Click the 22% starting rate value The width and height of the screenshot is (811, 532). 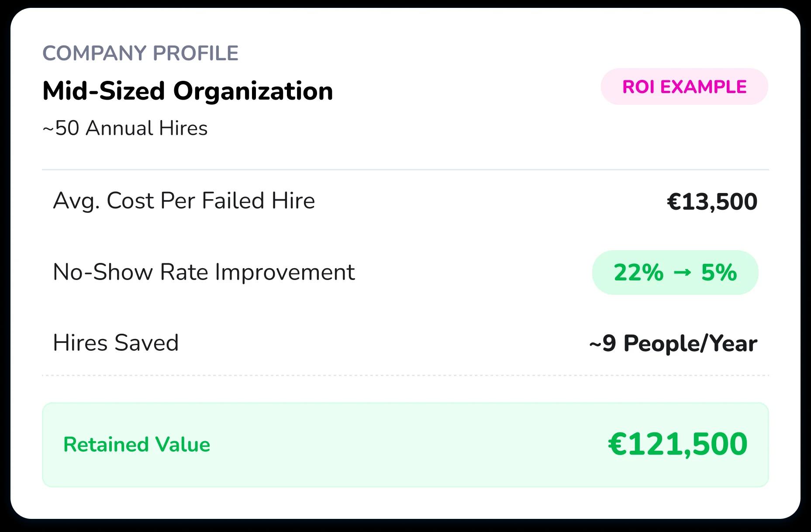(x=638, y=273)
